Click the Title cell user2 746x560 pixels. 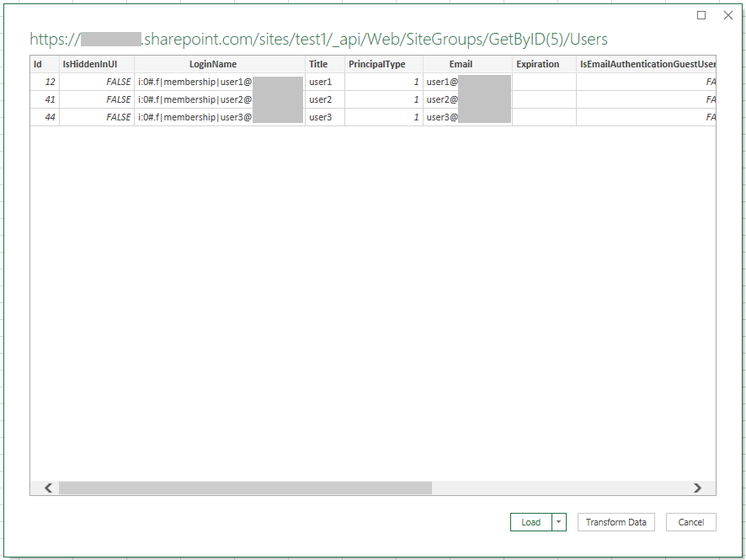tap(325, 99)
